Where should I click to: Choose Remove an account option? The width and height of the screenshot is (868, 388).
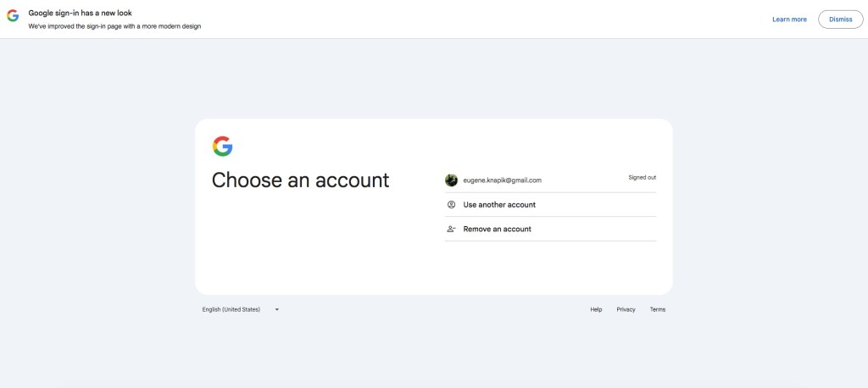(x=497, y=229)
